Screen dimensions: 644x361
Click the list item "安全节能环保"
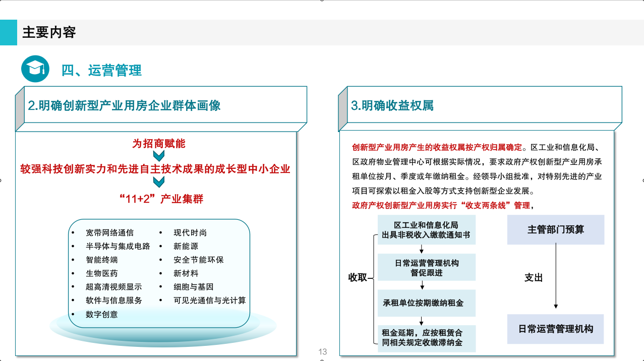(x=198, y=260)
